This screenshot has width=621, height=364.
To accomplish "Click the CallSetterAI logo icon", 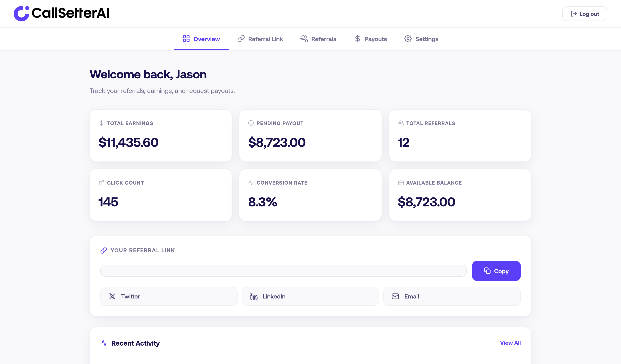I will (x=22, y=13).
